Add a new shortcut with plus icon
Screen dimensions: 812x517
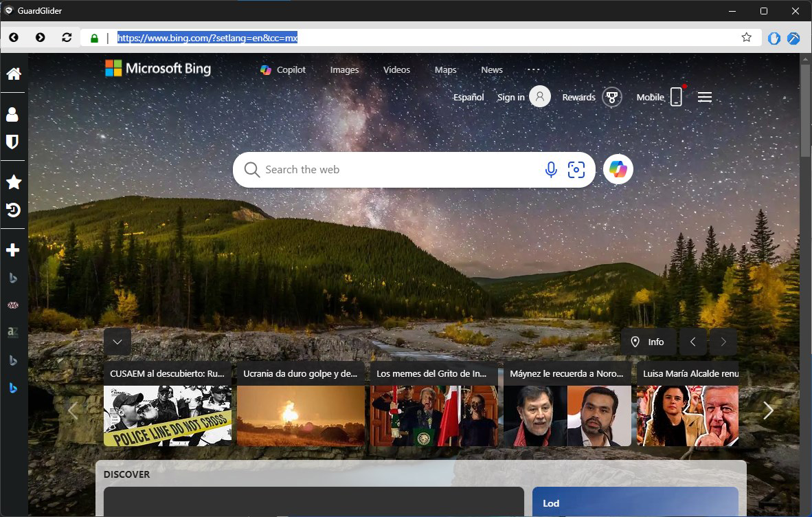click(13, 250)
